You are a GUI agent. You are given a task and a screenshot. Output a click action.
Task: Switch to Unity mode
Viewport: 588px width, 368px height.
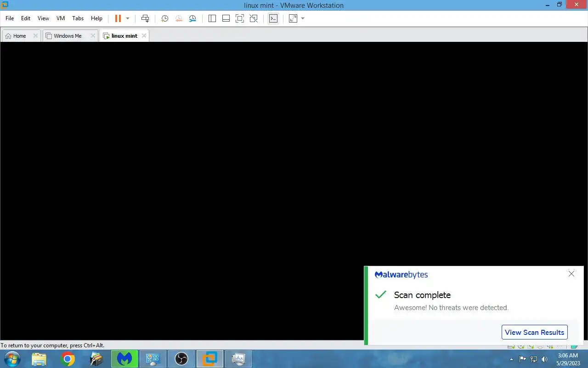coord(254,18)
